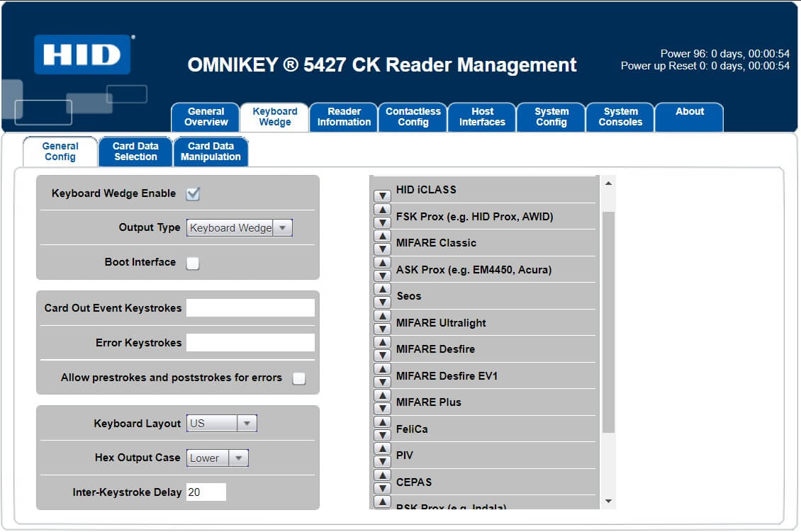
Task: Move FSK Prox up in the priority list
Action: [383, 210]
